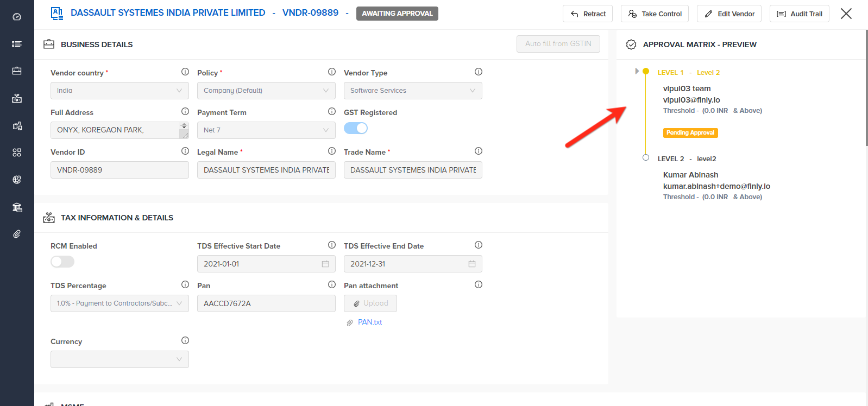The image size is (868, 406).
Task: Click the TDS Effective Start Date field
Action: coord(266,264)
